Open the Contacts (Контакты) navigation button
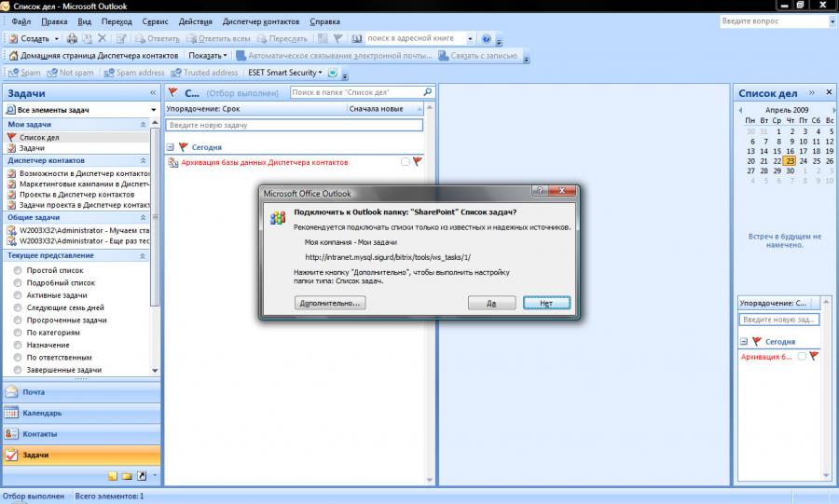Viewport: 839px width, 504px height. click(x=82, y=434)
